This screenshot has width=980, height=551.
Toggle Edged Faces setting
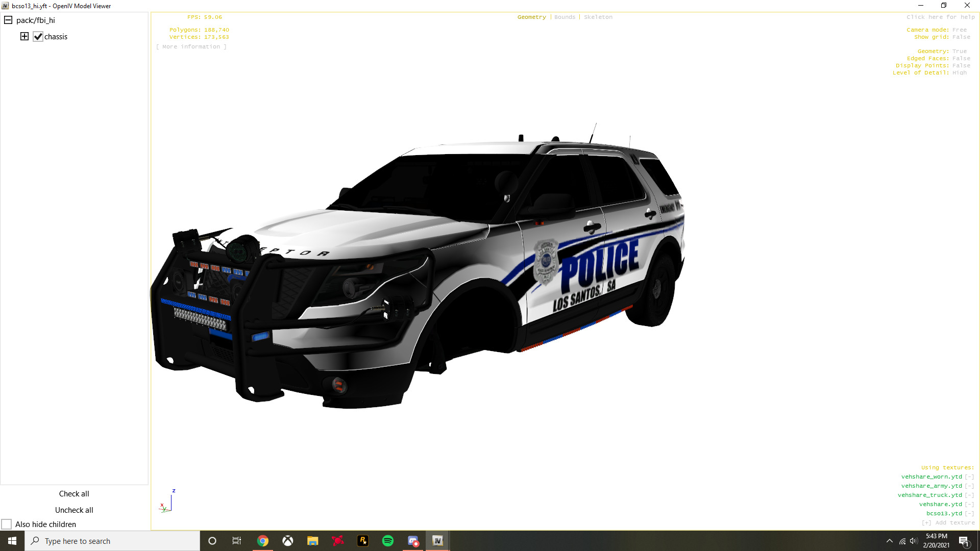tap(961, 58)
